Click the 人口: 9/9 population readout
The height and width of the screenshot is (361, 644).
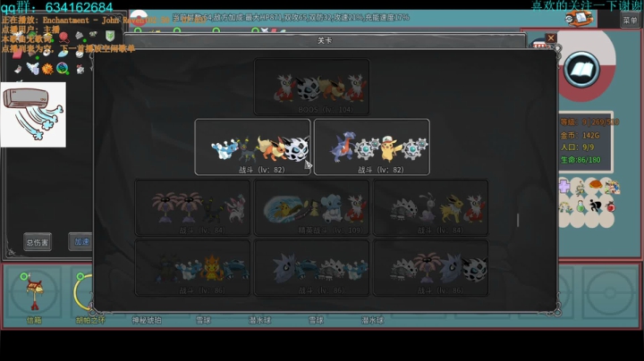pyautogui.click(x=577, y=147)
